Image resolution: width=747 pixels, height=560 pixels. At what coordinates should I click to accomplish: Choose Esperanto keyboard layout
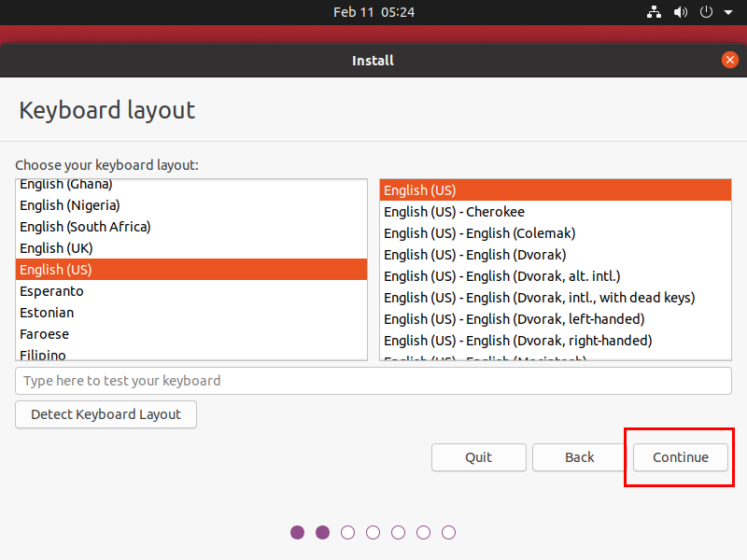(x=191, y=291)
